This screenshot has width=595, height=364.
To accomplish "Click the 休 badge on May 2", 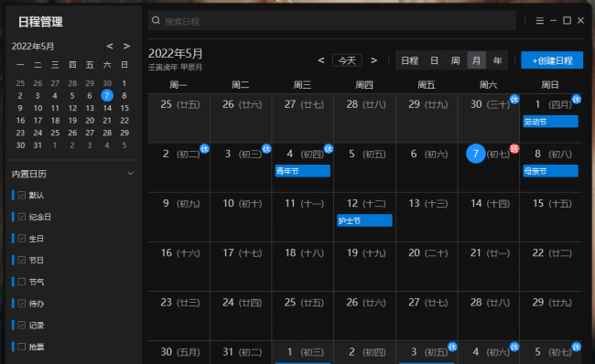I will click(204, 149).
